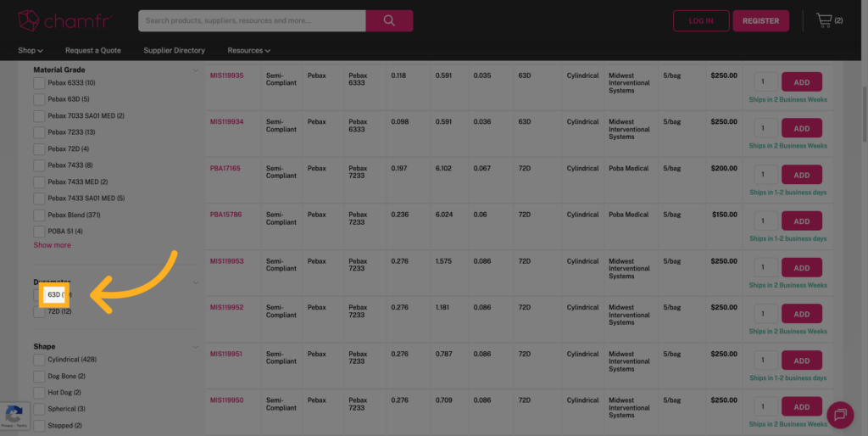The width and height of the screenshot is (868, 436).
Task: Open product MIS119952
Action: 226,307
